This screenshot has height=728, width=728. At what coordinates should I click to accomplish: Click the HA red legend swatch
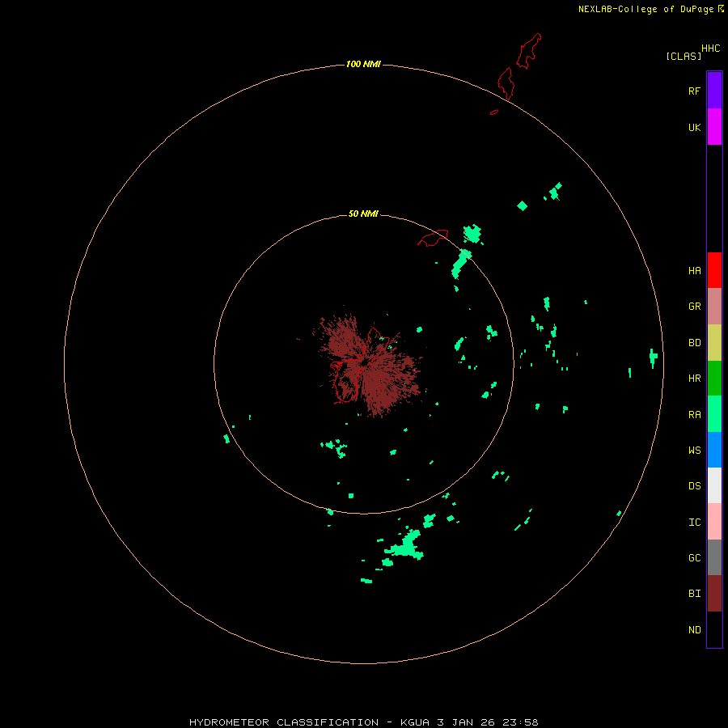pyautogui.click(x=714, y=270)
